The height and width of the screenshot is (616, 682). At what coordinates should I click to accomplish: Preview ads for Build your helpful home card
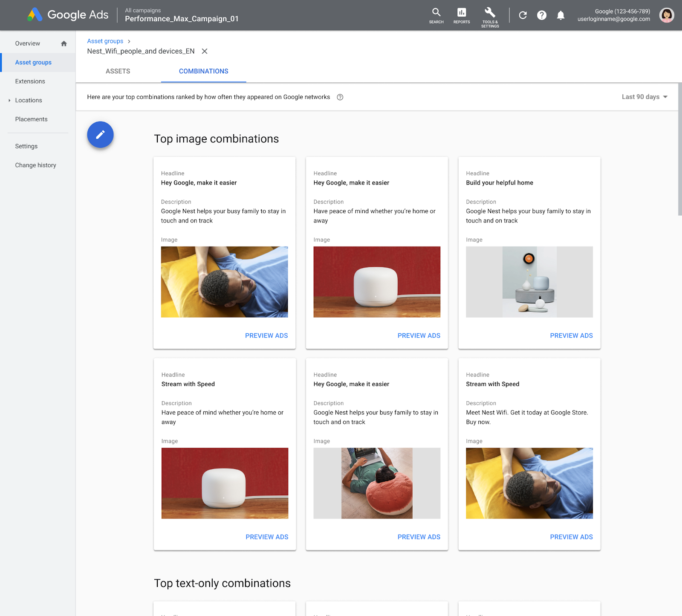[571, 335]
